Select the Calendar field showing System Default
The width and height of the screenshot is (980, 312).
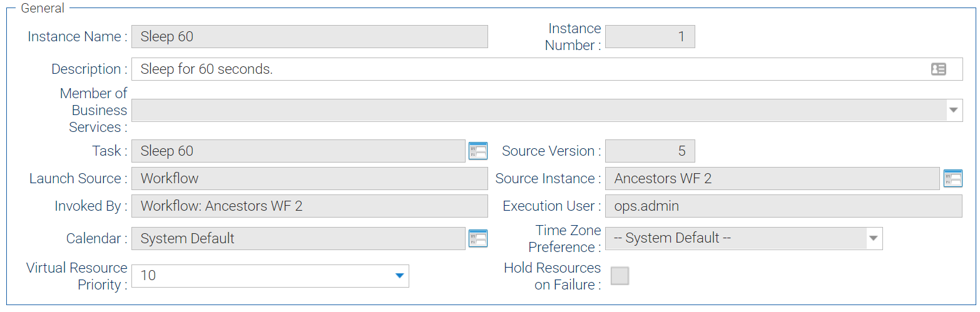(298, 238)
